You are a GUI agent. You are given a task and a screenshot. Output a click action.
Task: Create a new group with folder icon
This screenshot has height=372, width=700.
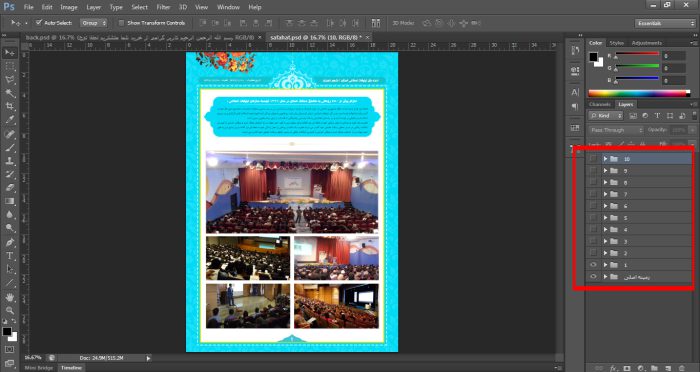[654, 368]
